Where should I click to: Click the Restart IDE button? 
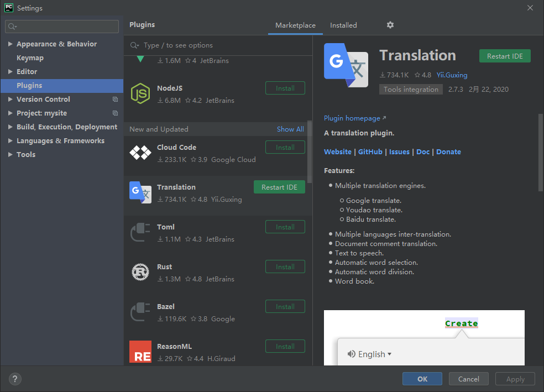(504, 55)
